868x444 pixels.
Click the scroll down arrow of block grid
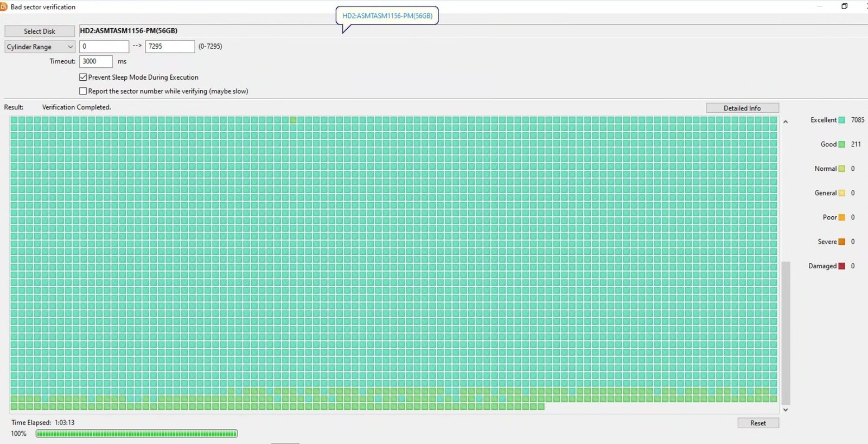(x=786, y=410)
